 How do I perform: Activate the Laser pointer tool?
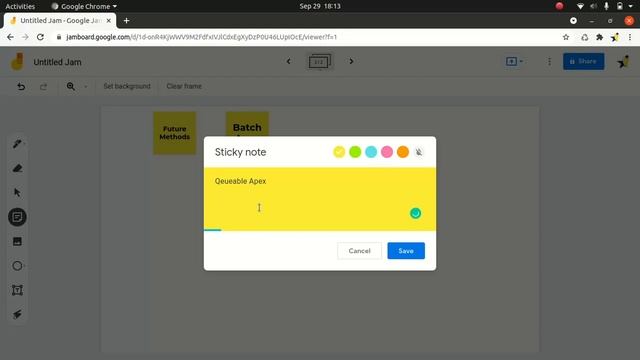(17, 314)
